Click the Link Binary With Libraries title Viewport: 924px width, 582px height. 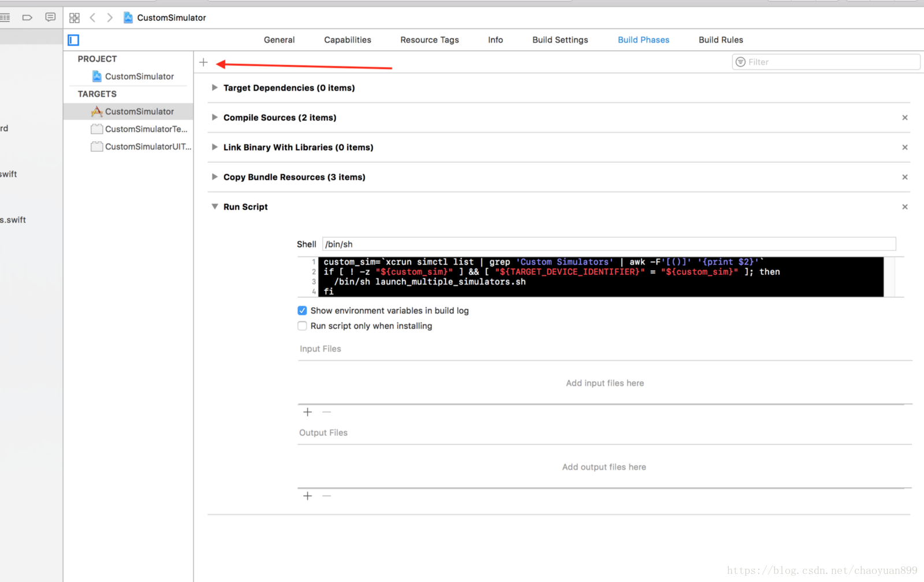click(299, 147)
